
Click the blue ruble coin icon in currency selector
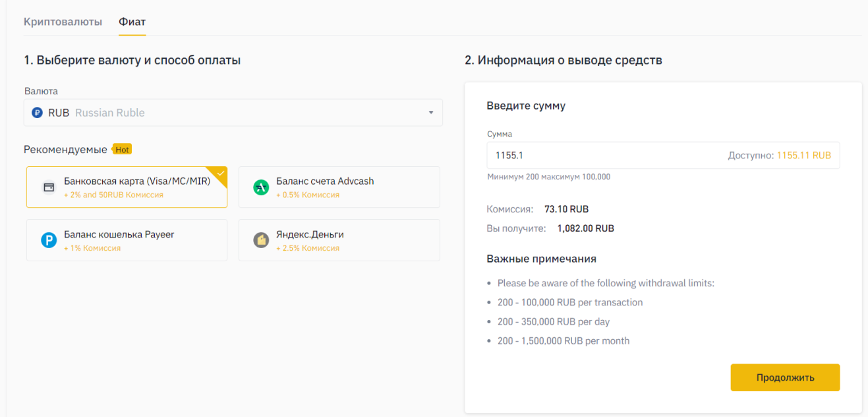pos(37,112)
